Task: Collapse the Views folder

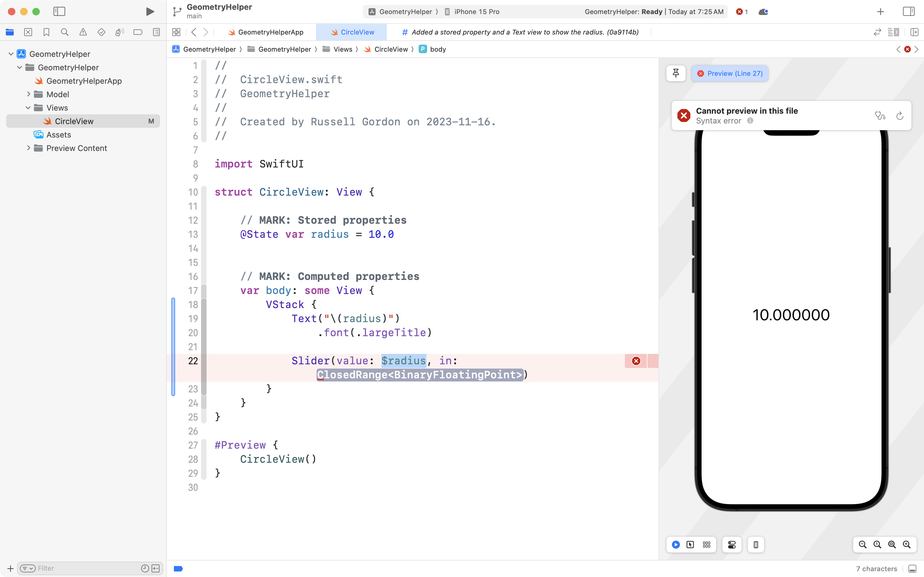Action: (x=28, y=108)
